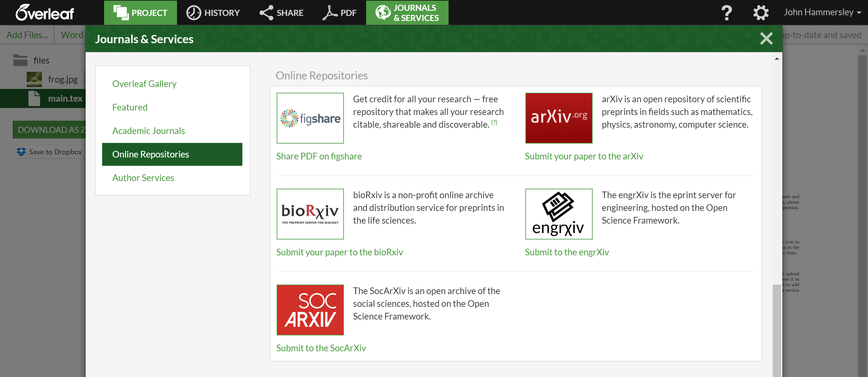This screenshot has width=868, height=377.
Task: Submit your paper to the bioRxiv
Action: click(340, 252)
